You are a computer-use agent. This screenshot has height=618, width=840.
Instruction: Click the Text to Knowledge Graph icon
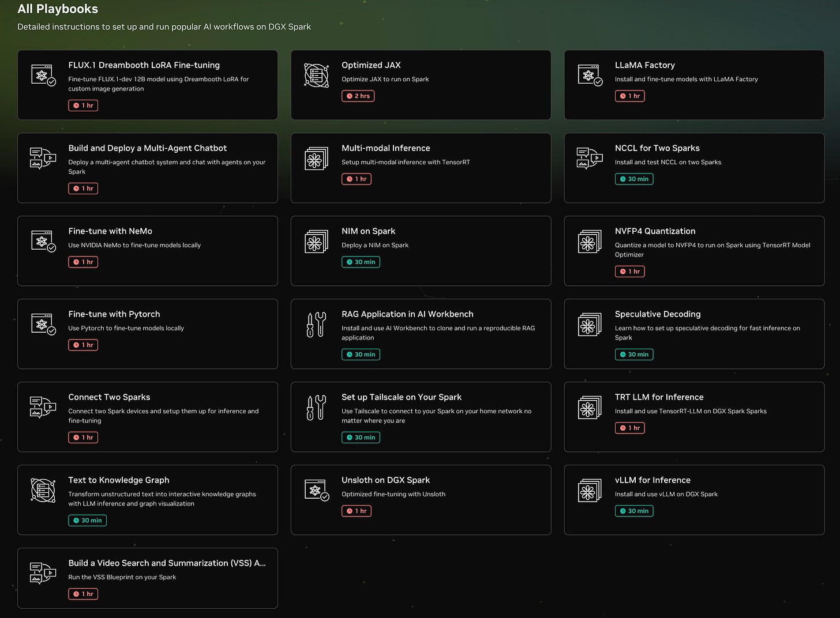tap(43, 491)
